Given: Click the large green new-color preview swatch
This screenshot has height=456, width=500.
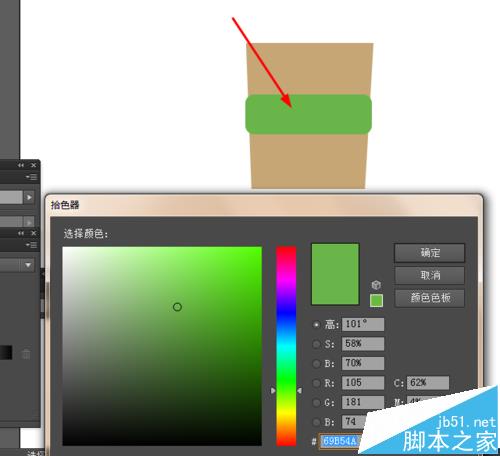Looking at the screenshot, I should tap(335, 274).
